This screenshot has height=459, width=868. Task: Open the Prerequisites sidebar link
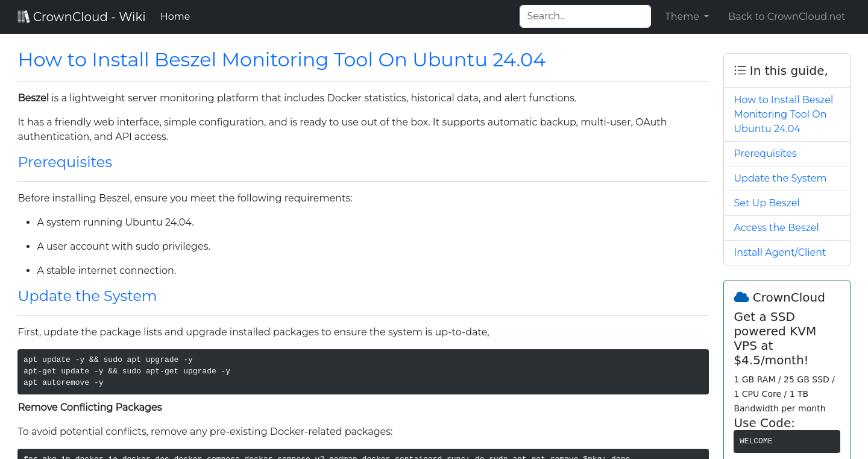765,153
